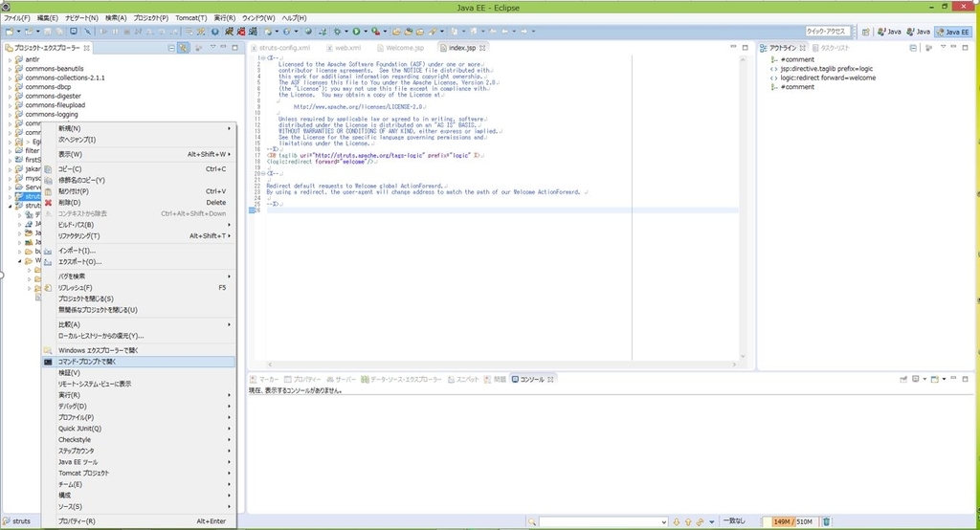Open the search field dropdown in status bar
Image resolution: width=980 pixels, height=530 pixels.
click(664, 522)
